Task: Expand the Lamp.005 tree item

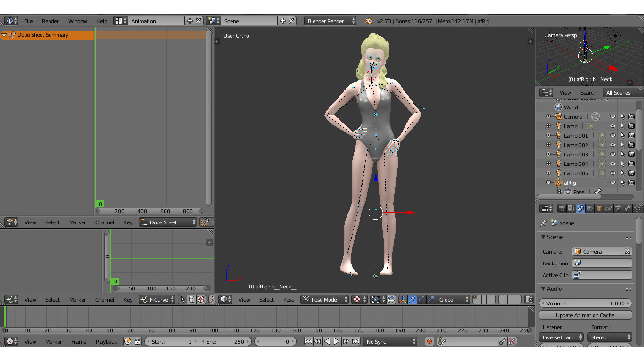Action: 549,173
